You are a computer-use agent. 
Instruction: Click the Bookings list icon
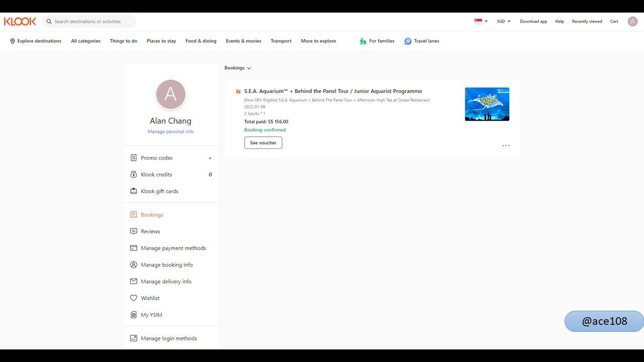point(133,215)
